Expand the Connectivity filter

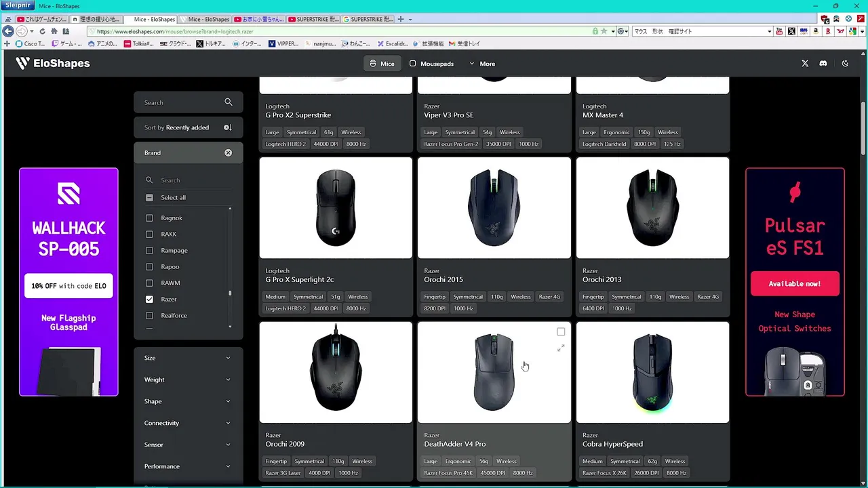pyautogui.click(x=189, y=423)
